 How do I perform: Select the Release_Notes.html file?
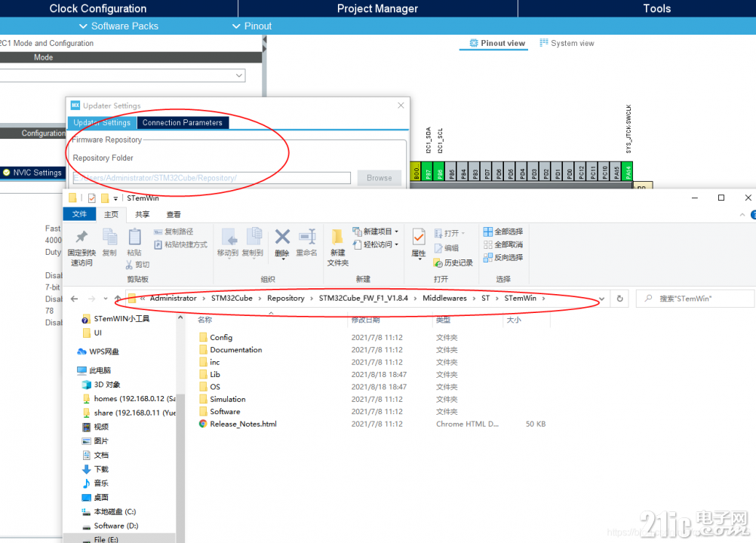click(243, 424)
